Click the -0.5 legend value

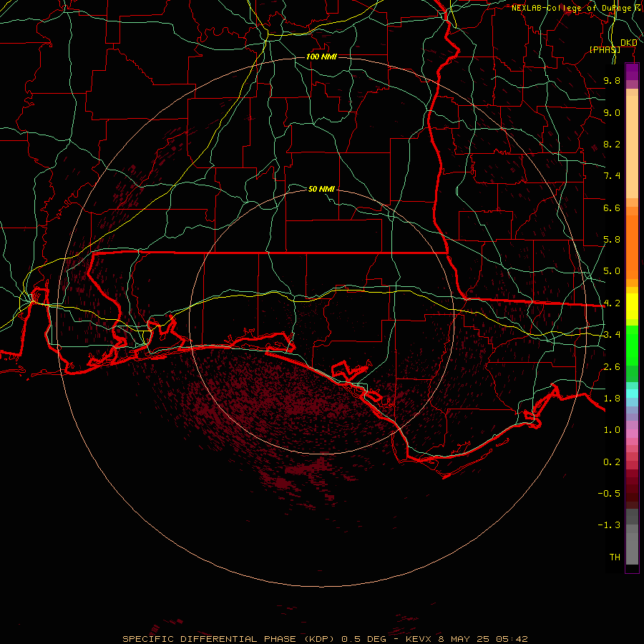point(609,494)
